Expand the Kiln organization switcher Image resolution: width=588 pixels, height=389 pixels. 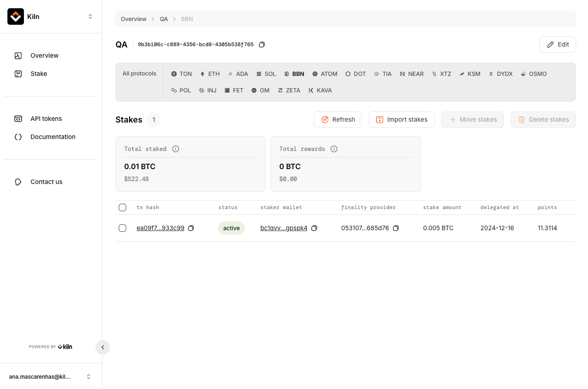coord(90,17)
